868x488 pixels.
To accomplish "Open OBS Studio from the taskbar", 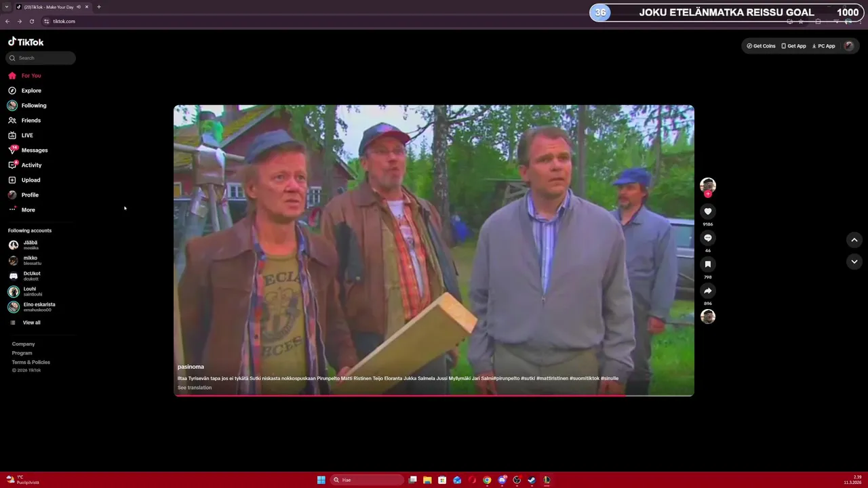I will [x=517, y=480].
